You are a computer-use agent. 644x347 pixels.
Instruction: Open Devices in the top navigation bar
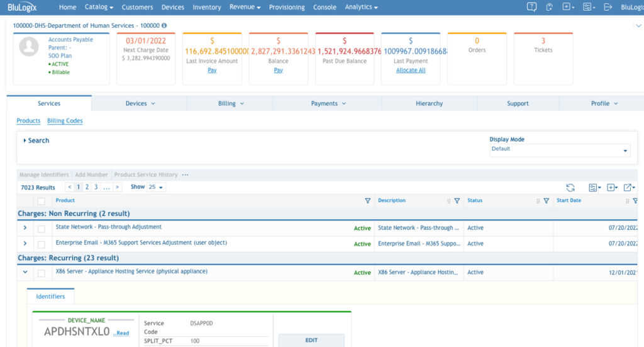click(x=172, y=7)
